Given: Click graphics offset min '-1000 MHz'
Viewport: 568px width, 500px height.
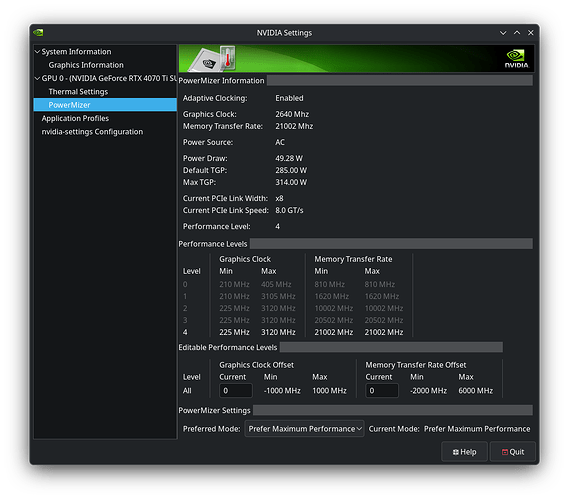Looking at the screenshot, I should pos(282,391).
